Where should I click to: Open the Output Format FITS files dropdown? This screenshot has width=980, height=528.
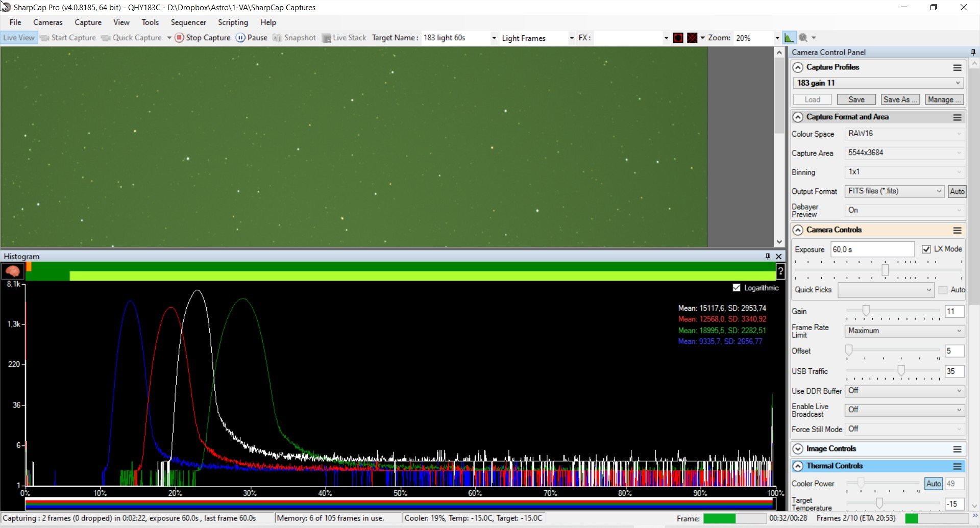click(x=894, y=191)
